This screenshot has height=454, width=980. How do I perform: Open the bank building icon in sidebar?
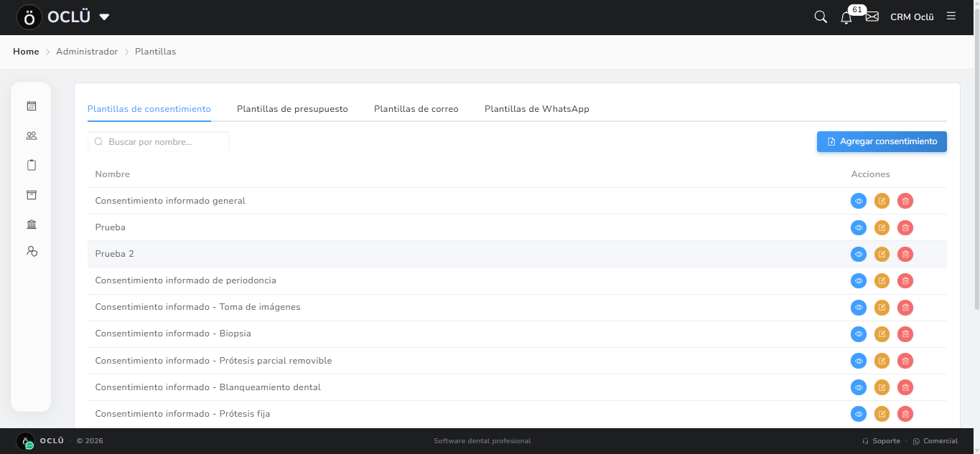pyautogui.click(x=31, y=224)
